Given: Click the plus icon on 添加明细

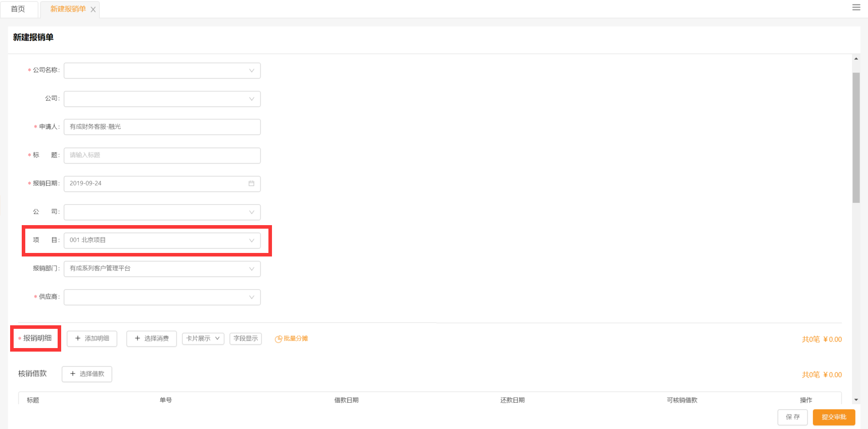Looking at the screenshot, I should (x=78, y=338).
